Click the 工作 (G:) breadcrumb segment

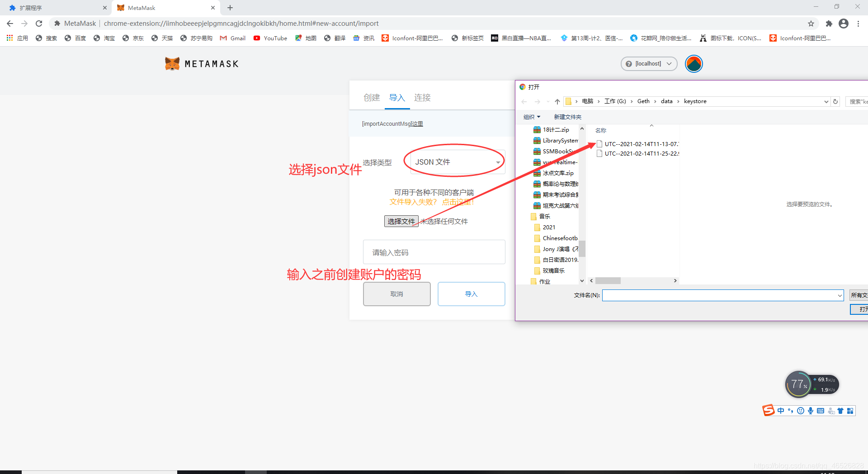tap(615, 101)
